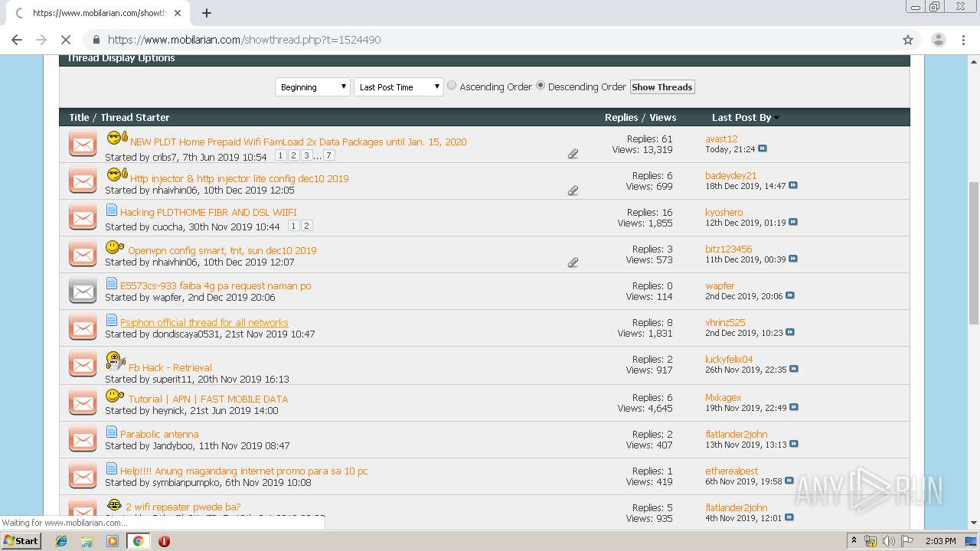
Task: Navigate back in Chrome
Action: (17, 40)
